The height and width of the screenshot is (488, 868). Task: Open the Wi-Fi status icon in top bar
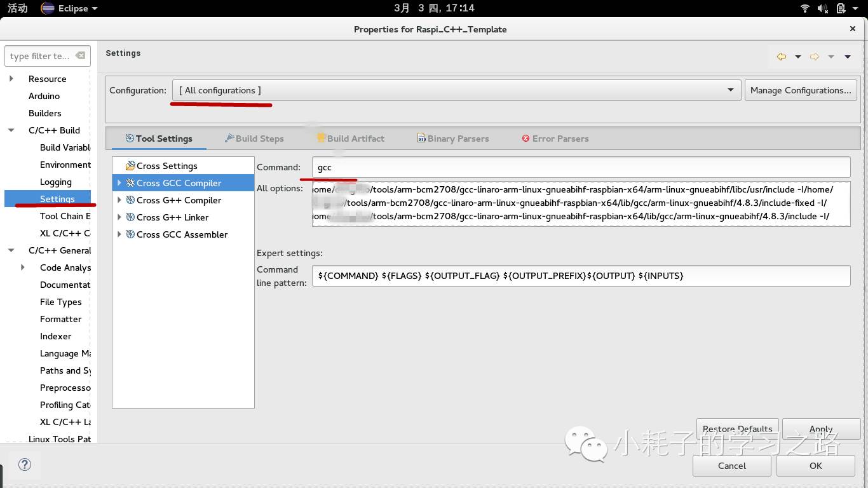(805, 8)
